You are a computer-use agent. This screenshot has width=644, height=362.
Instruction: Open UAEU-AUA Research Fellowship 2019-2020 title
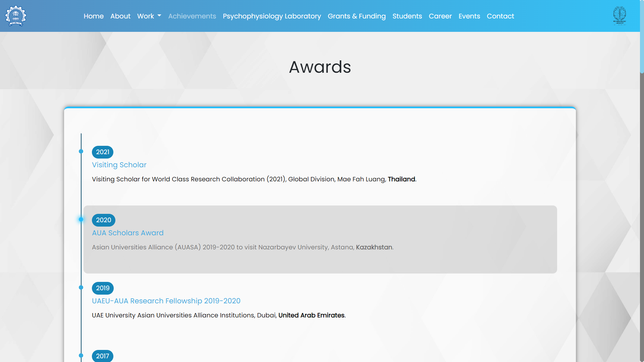(x=166, y=301)
